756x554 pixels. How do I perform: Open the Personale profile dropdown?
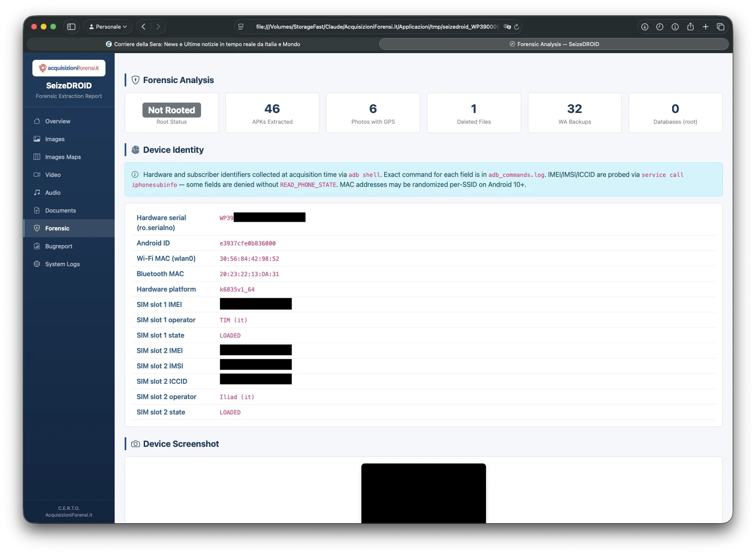(x=107, y=26)
